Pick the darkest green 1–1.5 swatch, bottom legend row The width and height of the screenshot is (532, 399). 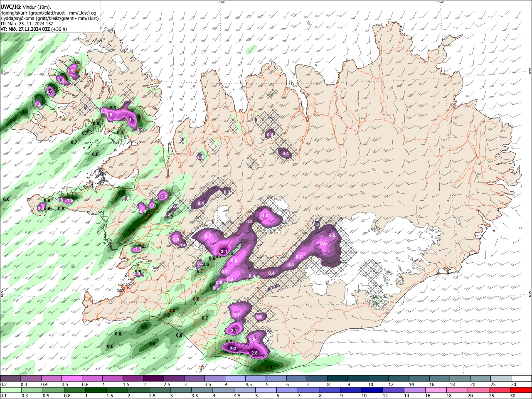[95, 390]
